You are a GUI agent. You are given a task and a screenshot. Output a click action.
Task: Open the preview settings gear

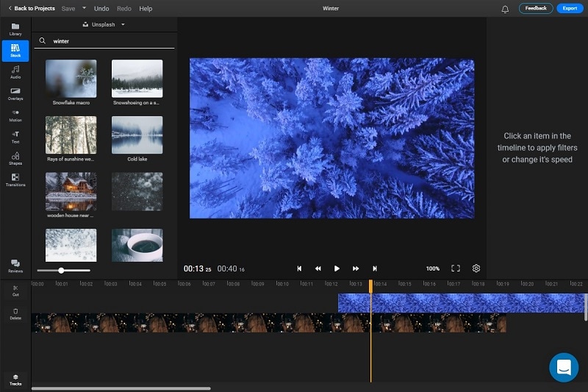point(476,268)
